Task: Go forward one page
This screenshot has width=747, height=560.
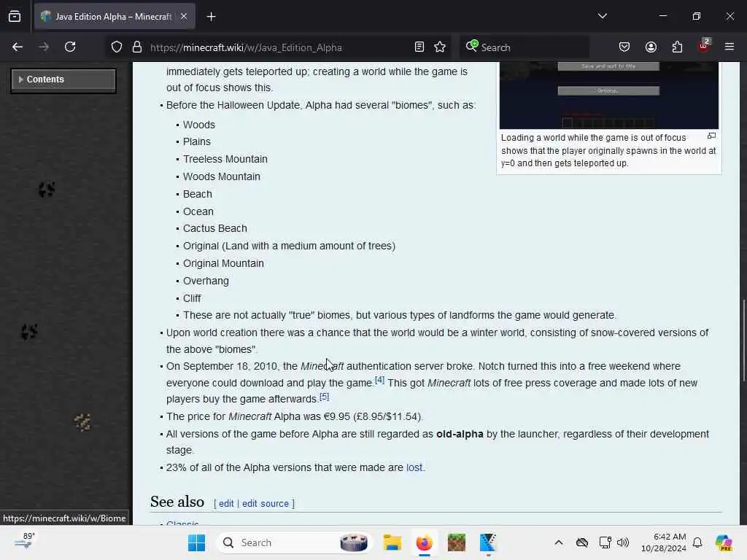Action: pos(43,47)
